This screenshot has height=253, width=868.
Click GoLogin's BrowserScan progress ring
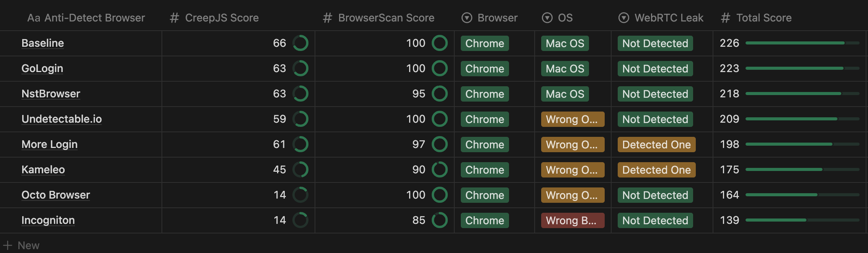440,68
